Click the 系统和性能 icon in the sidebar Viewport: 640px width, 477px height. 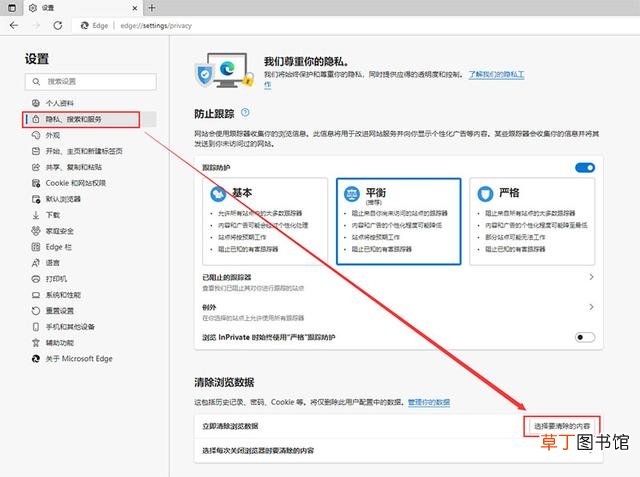tap(36, 295)
